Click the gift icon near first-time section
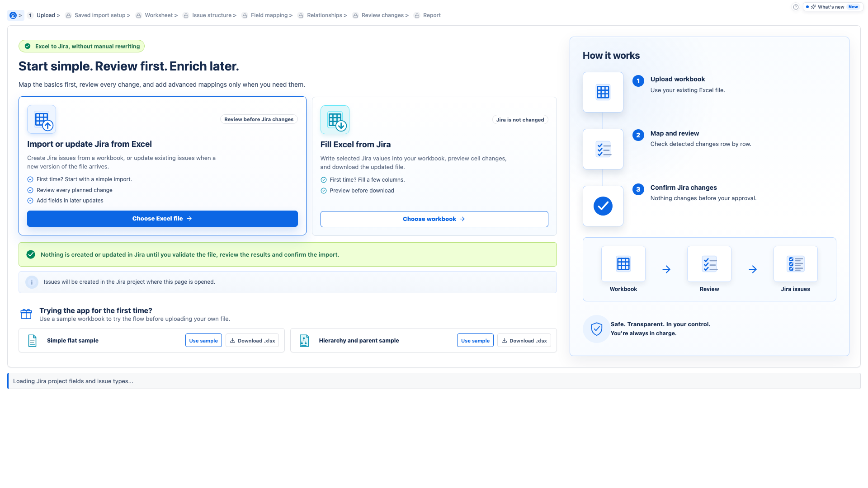This screenshot has width=868, height=488. click(x=26, y=314)
